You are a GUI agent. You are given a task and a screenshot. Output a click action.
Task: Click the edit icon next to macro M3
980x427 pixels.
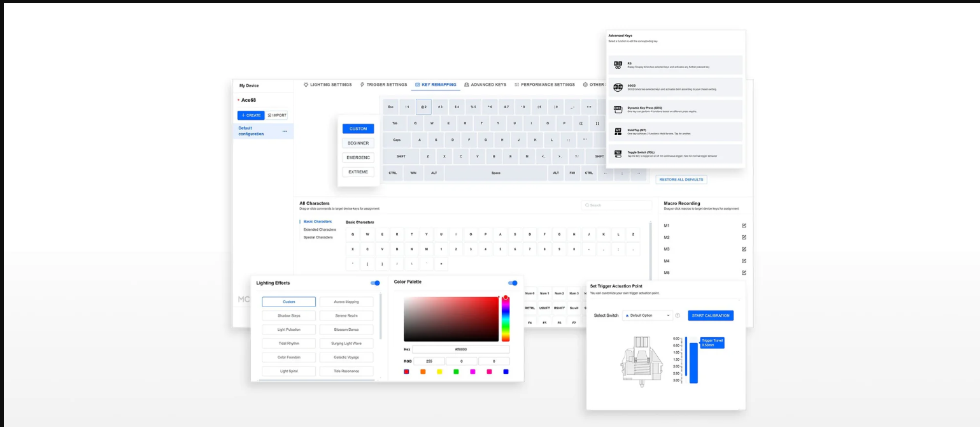744,249
